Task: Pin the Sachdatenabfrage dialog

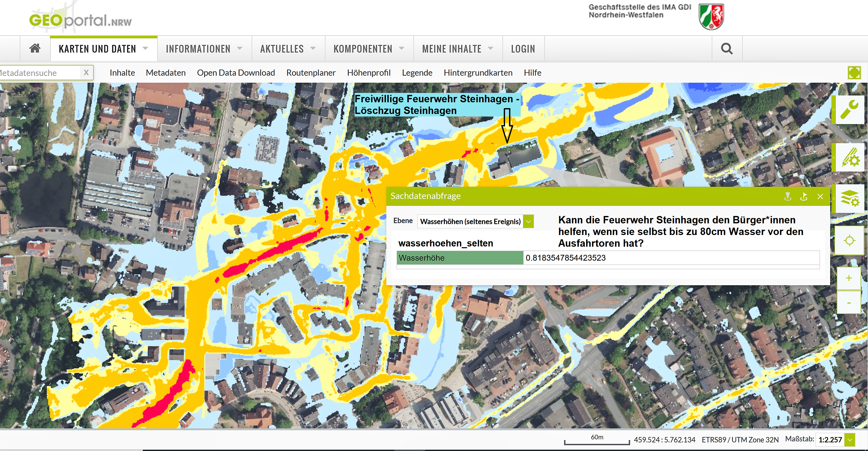Action: coord(788,196)
